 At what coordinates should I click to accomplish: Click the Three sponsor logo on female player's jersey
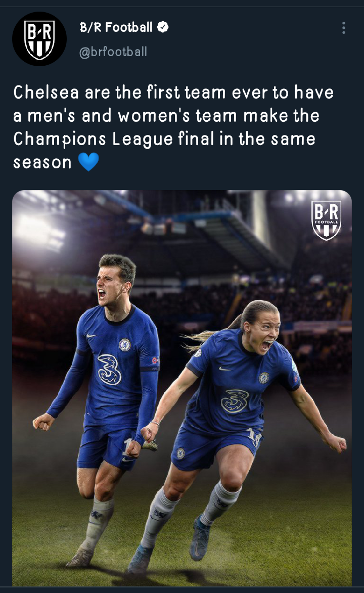[x=235, y=401]
